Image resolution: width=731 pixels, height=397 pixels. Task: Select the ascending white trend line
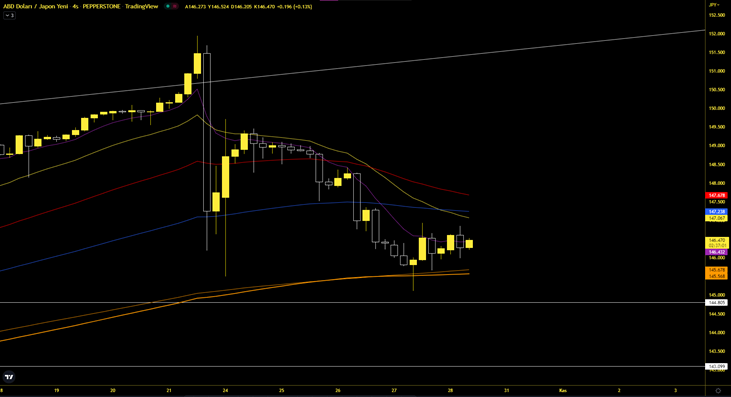352,67
